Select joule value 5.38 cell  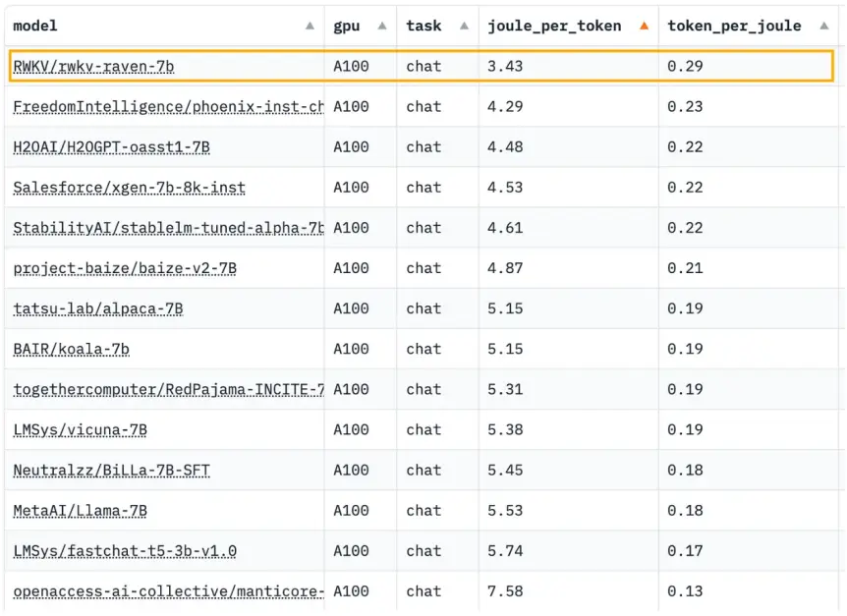coord(568,430)
